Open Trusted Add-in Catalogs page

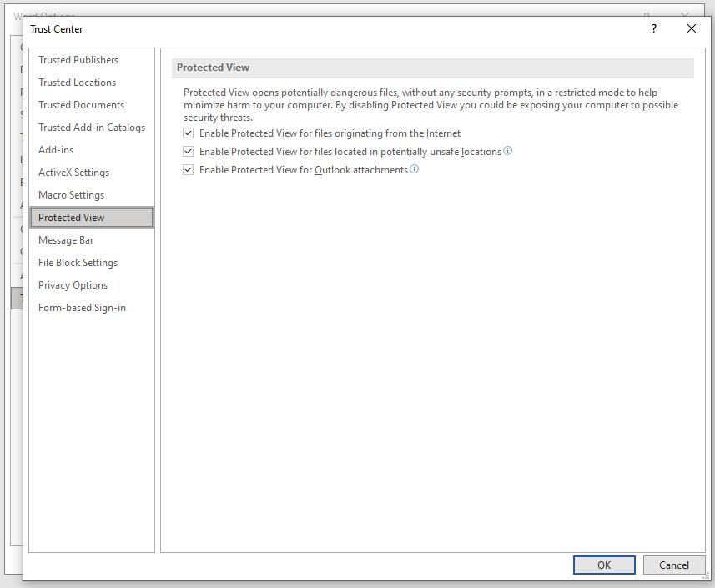(x=92, y=128)
